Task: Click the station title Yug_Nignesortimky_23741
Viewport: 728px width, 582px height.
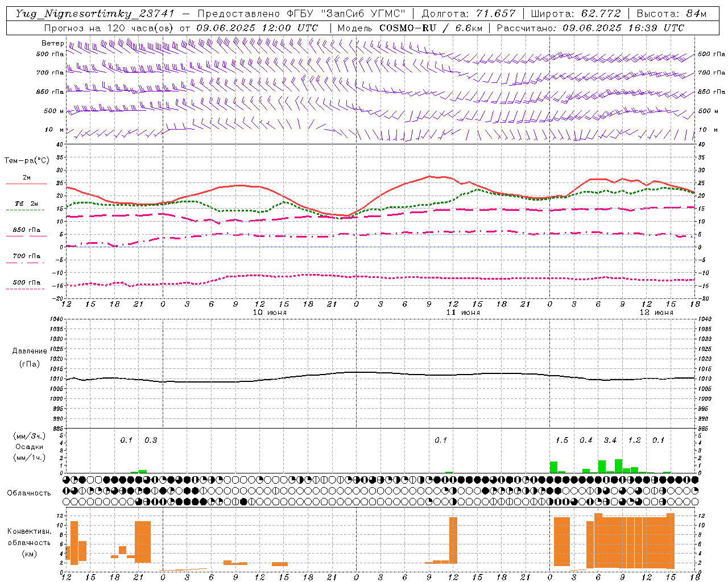Action: pos(95,14)
